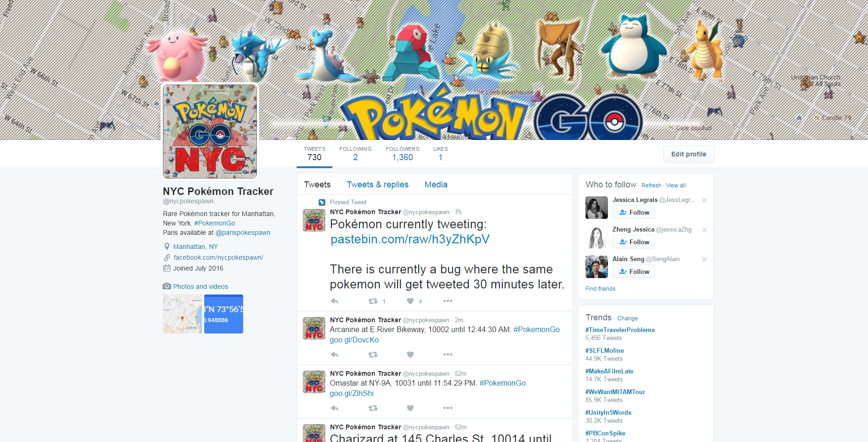Reply to the pinned tweet
The width and height of the screenshot is (868, 442).
click(x=335, y=301)
